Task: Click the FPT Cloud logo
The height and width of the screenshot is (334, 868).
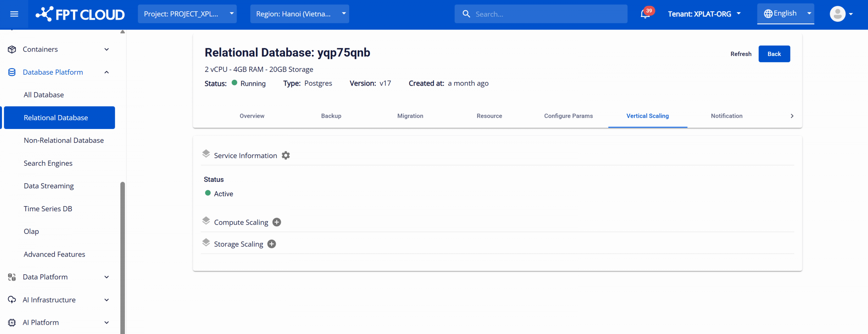Action: [80, 14]
